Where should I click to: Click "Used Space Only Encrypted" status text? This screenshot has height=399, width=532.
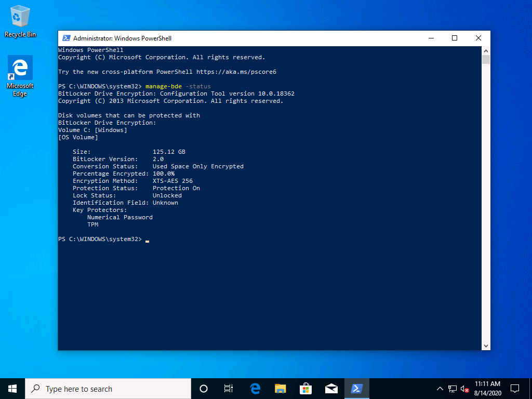(198, 166)
